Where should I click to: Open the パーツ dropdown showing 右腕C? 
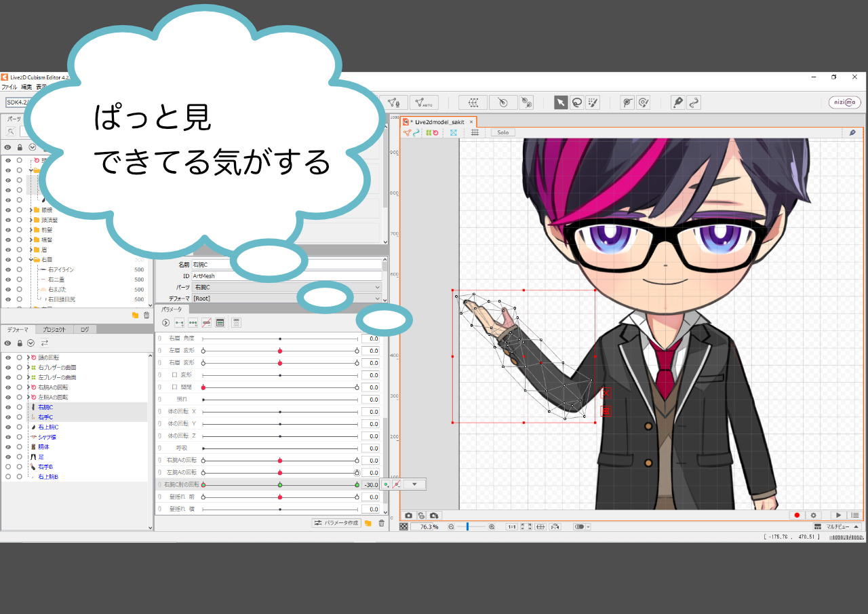click(287, 288)
